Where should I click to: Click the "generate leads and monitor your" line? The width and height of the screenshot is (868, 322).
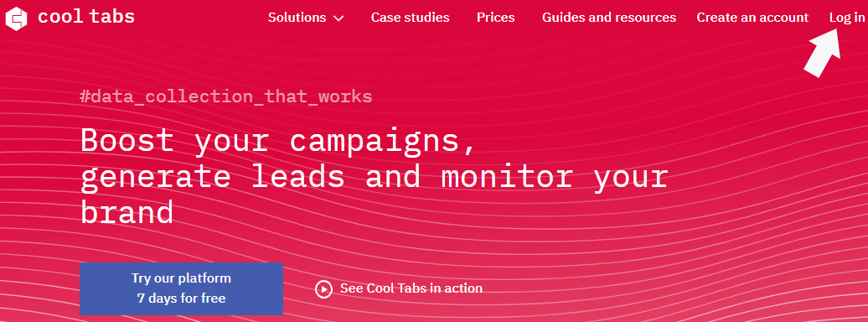375,177
